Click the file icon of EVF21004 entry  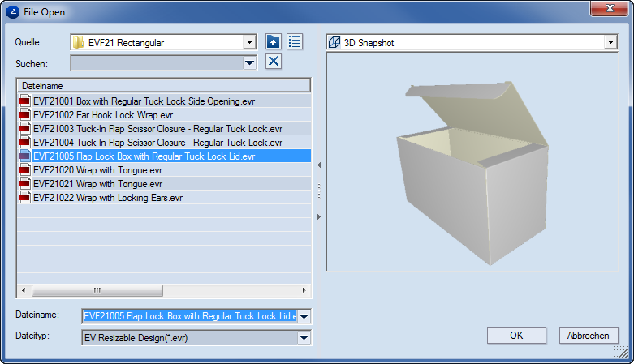24,142
